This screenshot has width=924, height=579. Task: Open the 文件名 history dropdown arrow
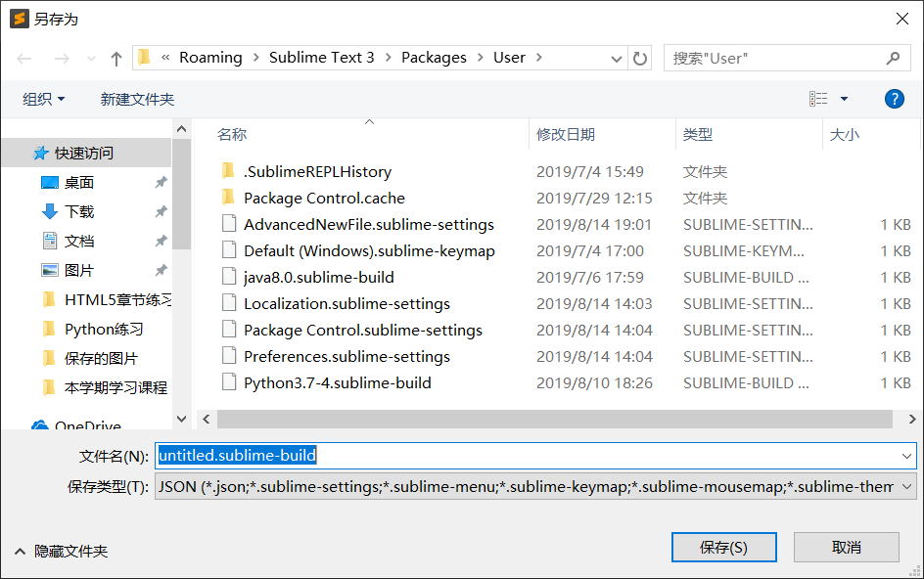click(906, 456)
